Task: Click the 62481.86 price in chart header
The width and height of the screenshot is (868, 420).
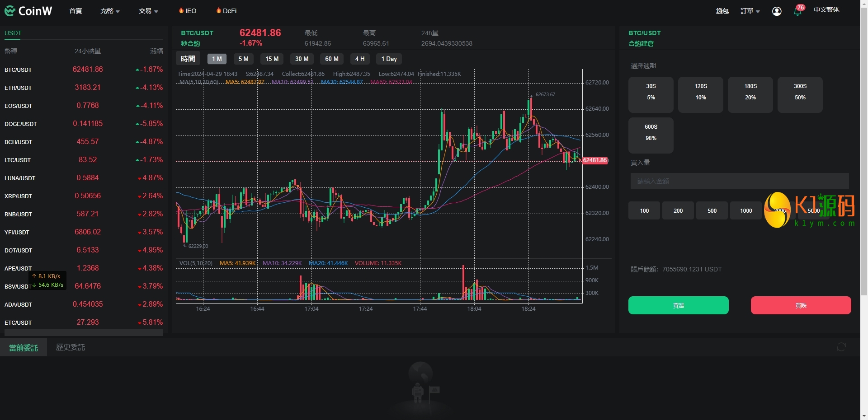Action: [x=260, y=33]
